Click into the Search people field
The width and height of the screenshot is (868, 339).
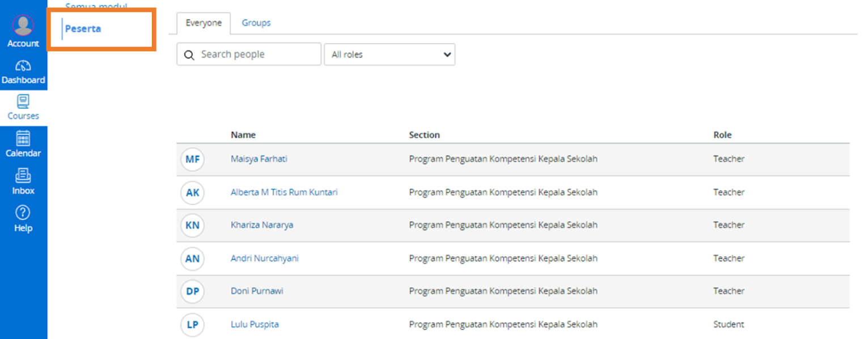(x=249, y=54)
